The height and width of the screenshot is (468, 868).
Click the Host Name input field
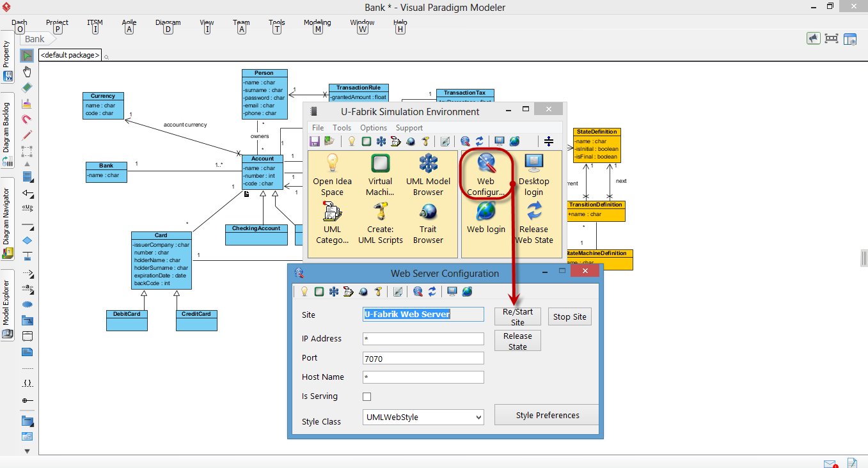[x=423, y=377]
